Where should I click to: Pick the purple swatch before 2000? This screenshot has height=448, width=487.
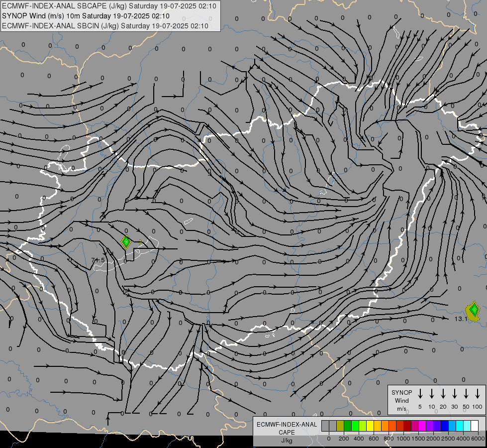429,426
